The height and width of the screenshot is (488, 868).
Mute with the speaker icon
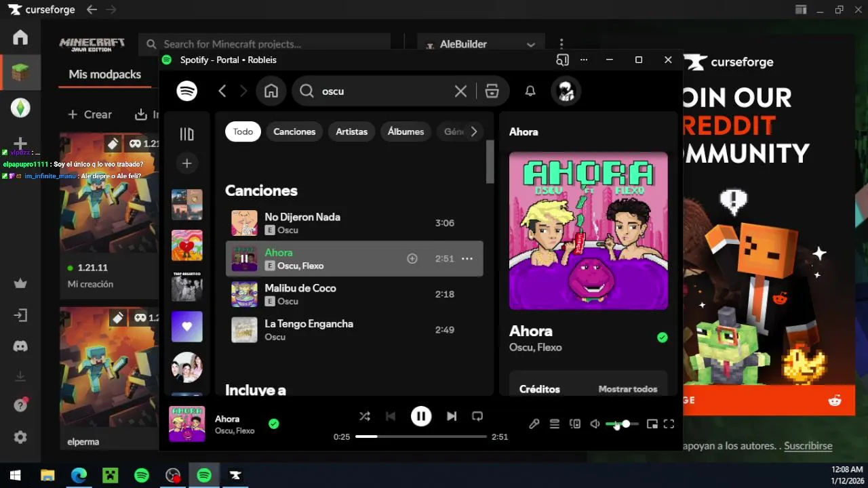595,424
